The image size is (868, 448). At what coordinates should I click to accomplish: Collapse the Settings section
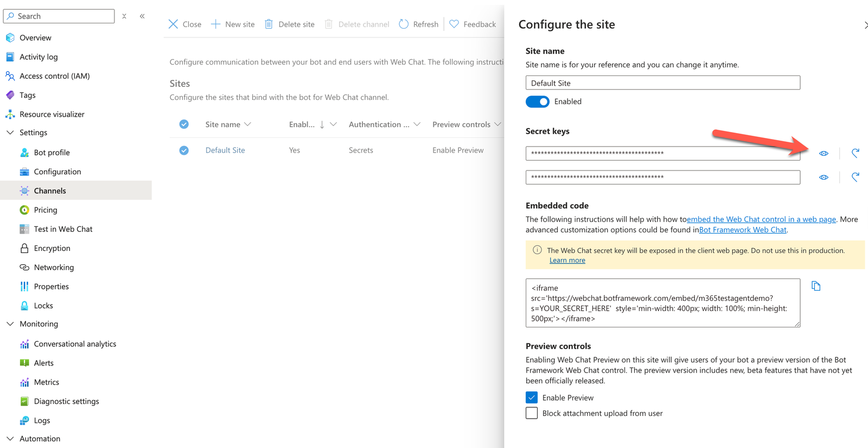tap(10, 132)
